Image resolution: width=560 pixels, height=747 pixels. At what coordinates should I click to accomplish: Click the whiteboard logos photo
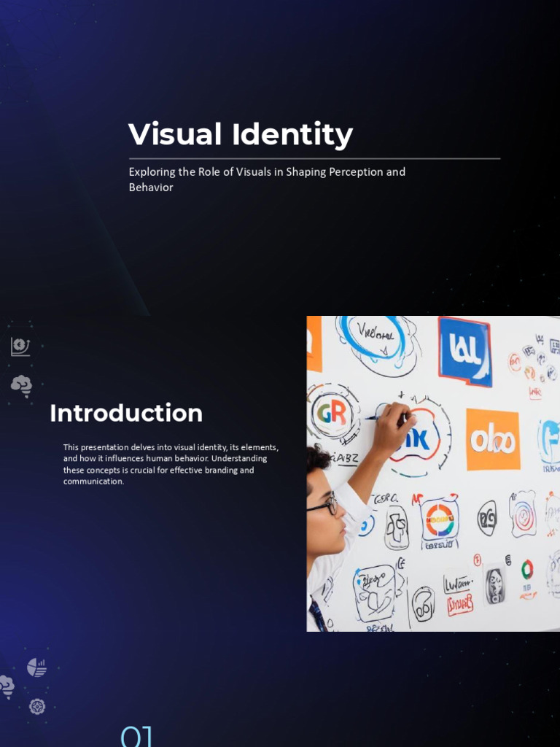(433, 473)
